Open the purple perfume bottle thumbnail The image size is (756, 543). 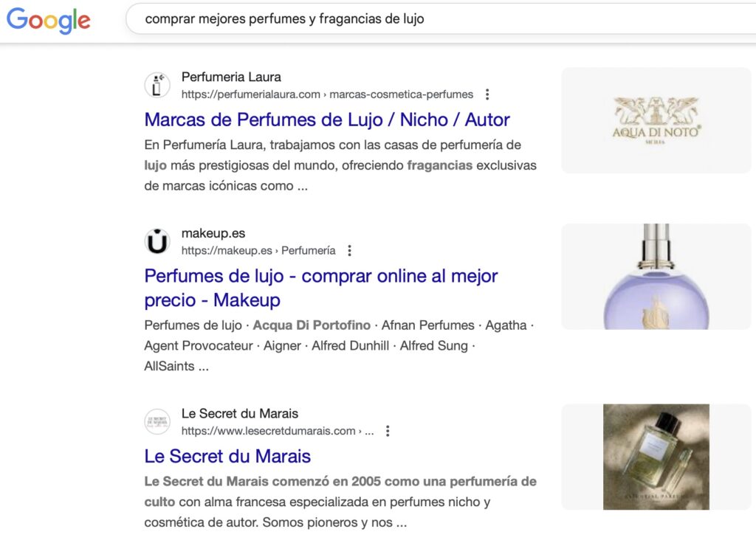pos(656,277)
